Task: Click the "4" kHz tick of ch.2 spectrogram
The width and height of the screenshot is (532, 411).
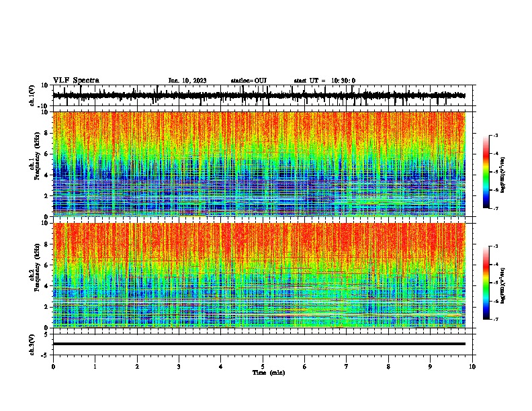Action: pyautogui.click(x=47, y=286)
